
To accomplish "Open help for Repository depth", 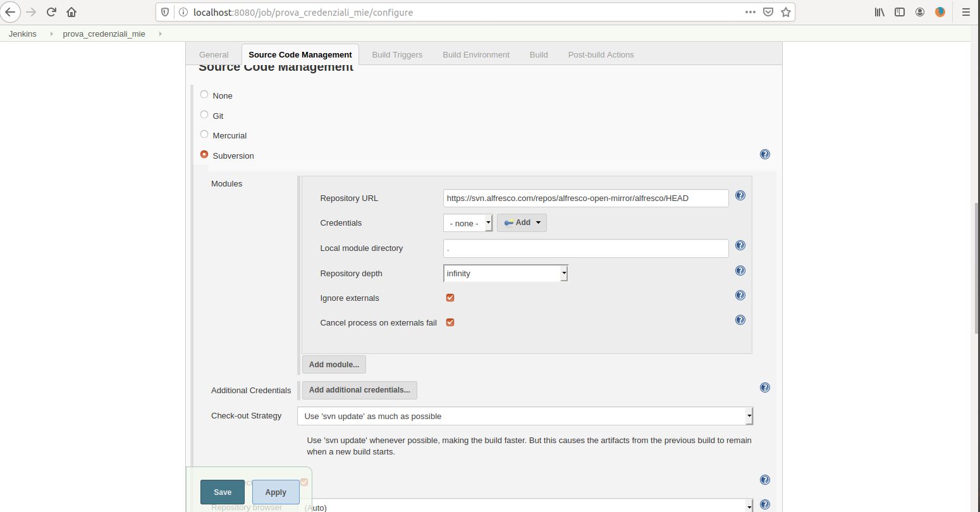I will [740, 271].
